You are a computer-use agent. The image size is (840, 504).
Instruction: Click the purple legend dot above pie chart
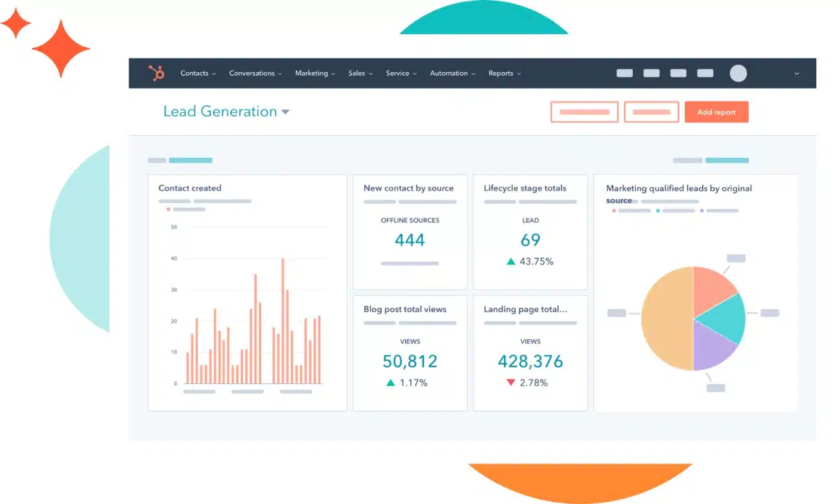coord(702,211)
